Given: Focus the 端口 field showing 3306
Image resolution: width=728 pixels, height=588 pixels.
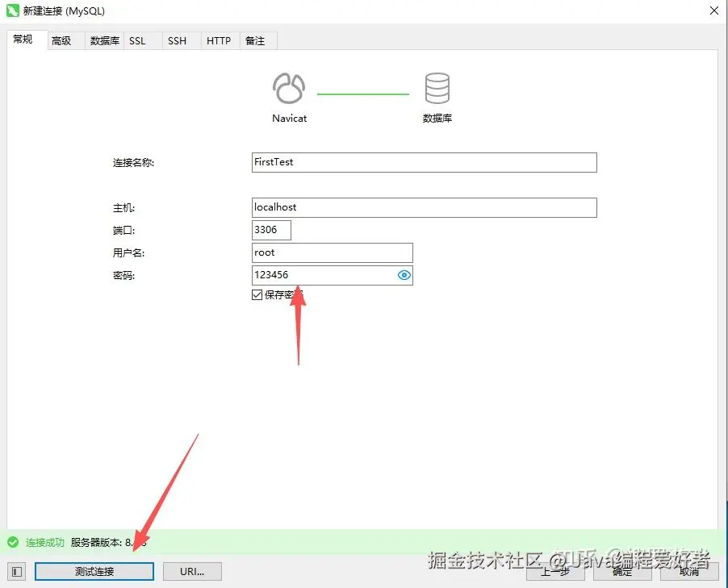Looking at the screenshot, I should click(x=271, y=230).
